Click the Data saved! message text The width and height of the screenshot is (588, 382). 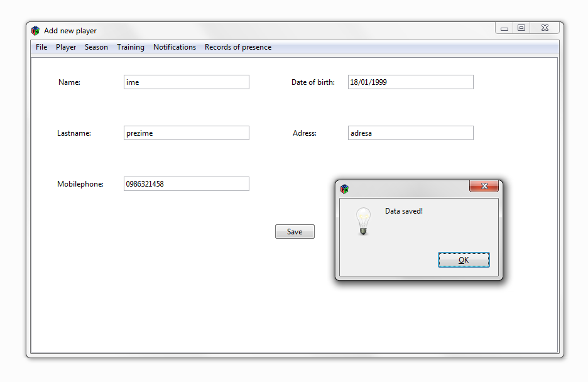pos(403,211)
